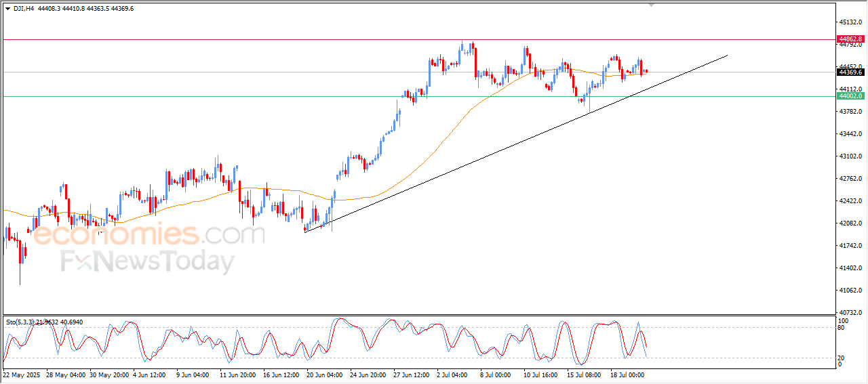This screenshot has width=868, height=384.
Task: Click the red 44862.8 price label
Action: coord(850,39)
